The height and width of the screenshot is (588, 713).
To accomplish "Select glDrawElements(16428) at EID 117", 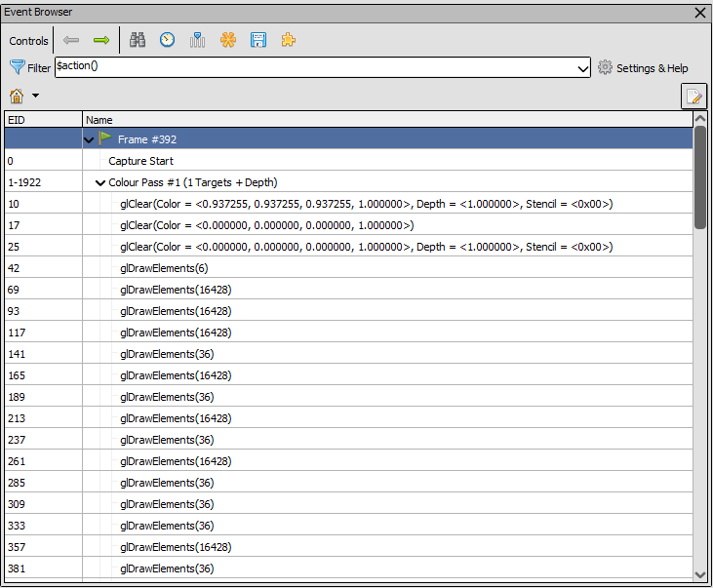I will click(x=348, y=333).
